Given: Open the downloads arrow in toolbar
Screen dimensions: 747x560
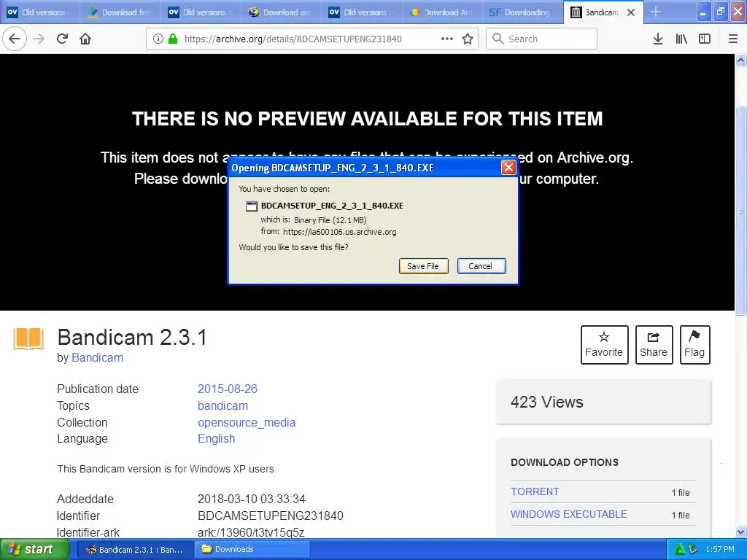Looking at the screenshot, I should (658, 39).
